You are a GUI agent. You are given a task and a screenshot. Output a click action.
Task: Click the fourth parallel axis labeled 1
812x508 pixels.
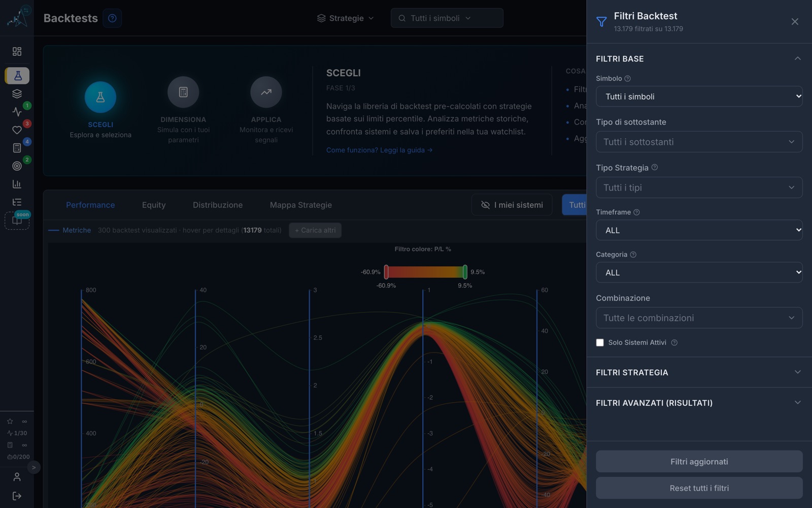423,399
